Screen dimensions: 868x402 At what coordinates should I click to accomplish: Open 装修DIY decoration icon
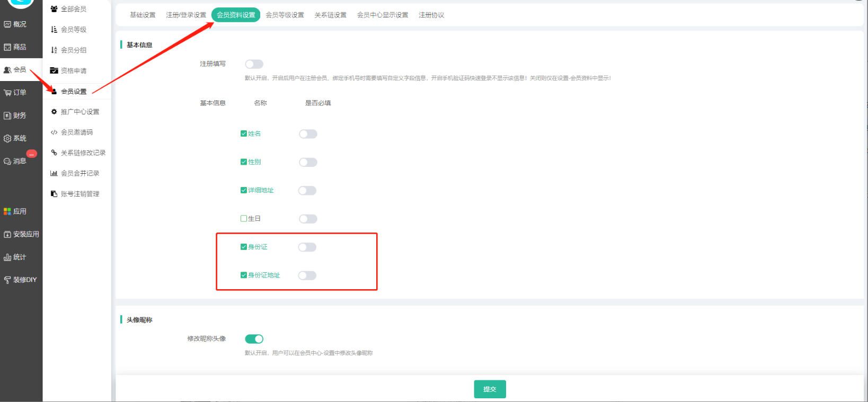tap(7, 280)
